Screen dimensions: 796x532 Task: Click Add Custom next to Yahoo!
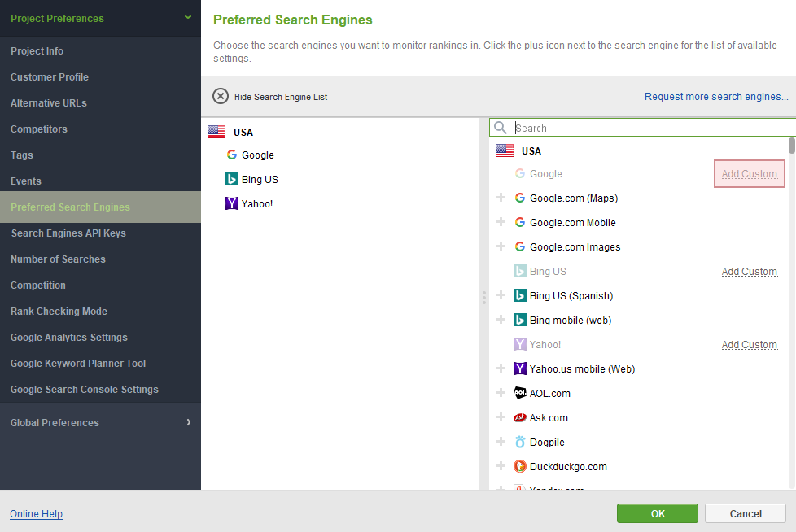750,344
